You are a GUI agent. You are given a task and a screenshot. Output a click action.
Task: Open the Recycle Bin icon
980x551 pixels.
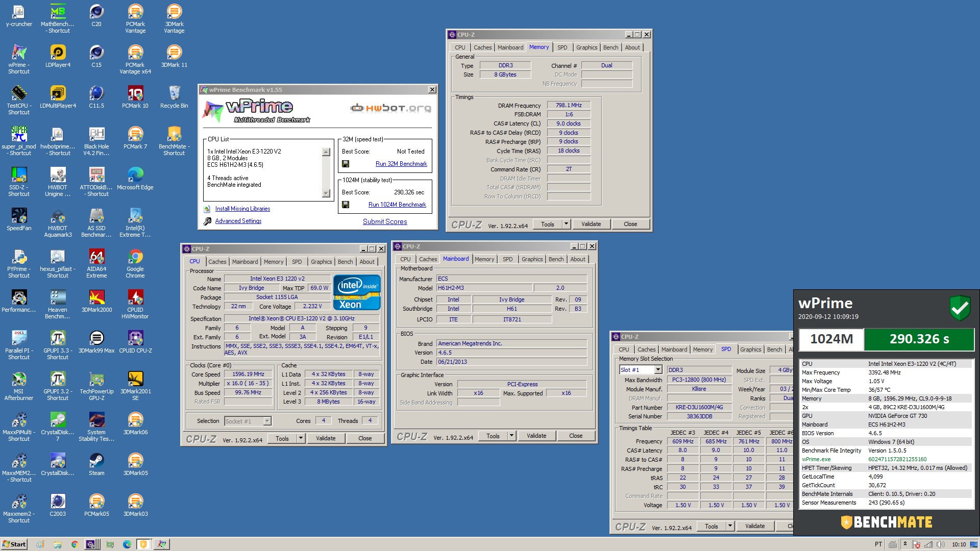click(x=174, y=97)
